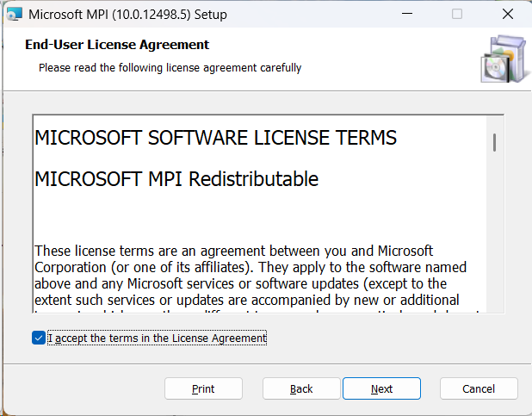
Task: Close the Setup window with X
Action: (x=508, y=14)
